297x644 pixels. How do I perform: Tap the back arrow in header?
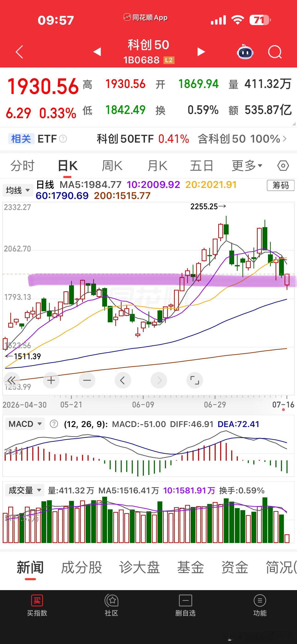[19, 52]
